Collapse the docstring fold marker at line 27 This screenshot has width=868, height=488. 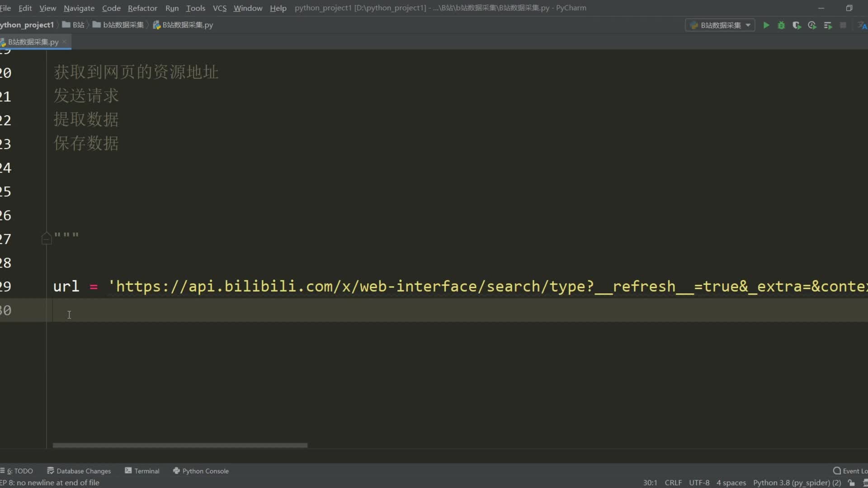pyautogui.click(x=46, y=238)
